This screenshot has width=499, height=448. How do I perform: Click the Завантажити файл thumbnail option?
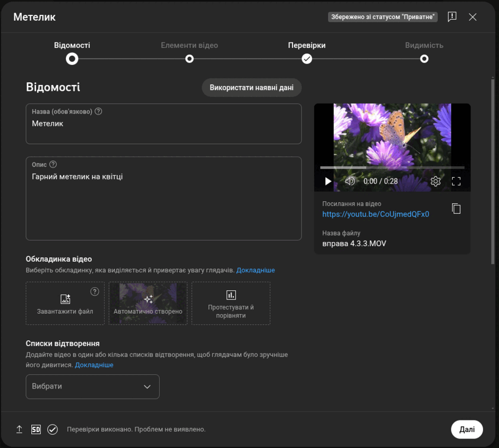(x=65, y=303)
